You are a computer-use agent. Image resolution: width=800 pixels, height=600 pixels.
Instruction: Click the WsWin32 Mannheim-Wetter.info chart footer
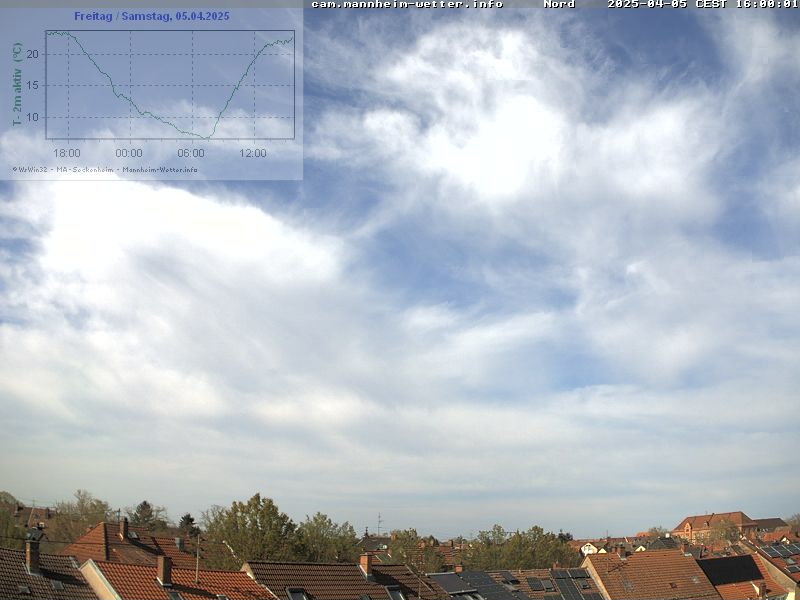(x=105, y=169)
